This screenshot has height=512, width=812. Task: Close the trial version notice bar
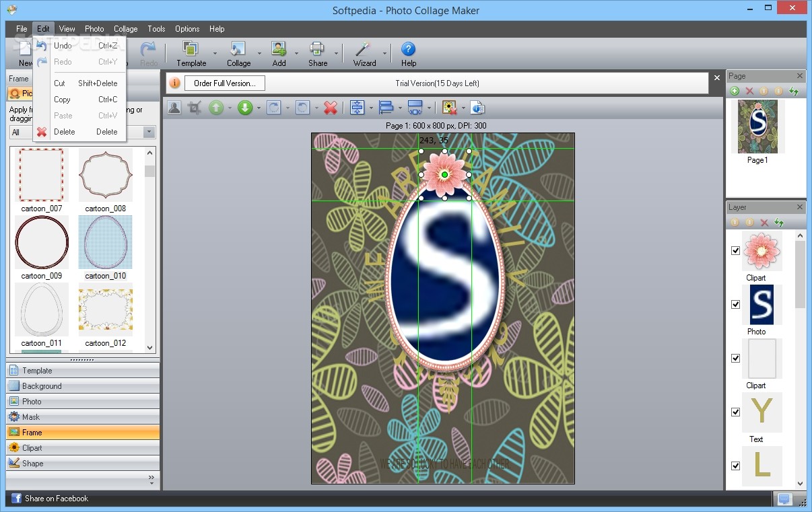coord(717,78)
